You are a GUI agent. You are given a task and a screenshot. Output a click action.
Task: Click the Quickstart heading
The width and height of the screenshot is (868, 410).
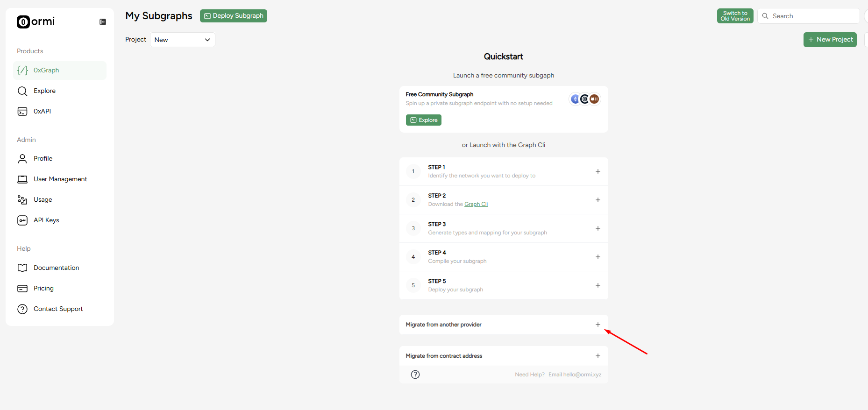coord(504,57)
